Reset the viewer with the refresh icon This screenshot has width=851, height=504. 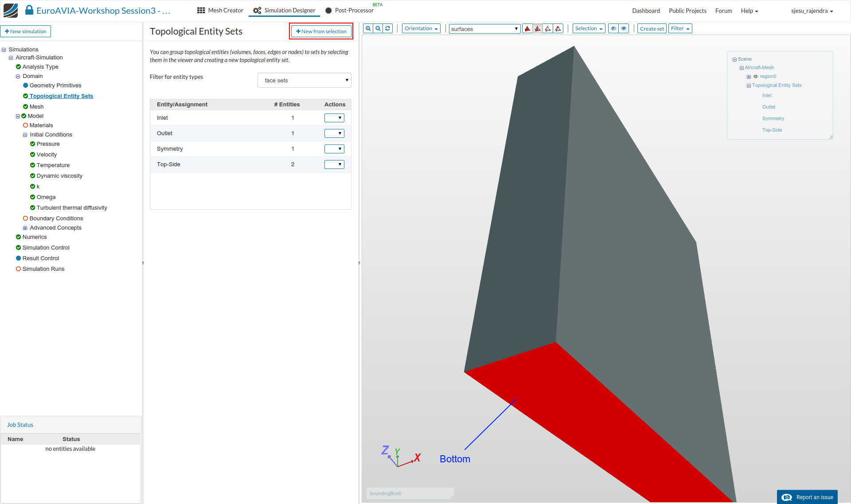(x=388, y=28)
